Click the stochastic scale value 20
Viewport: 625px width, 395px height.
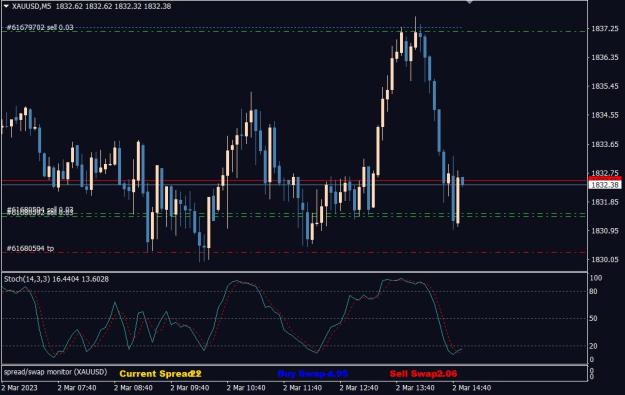click(x=594, y=346)
